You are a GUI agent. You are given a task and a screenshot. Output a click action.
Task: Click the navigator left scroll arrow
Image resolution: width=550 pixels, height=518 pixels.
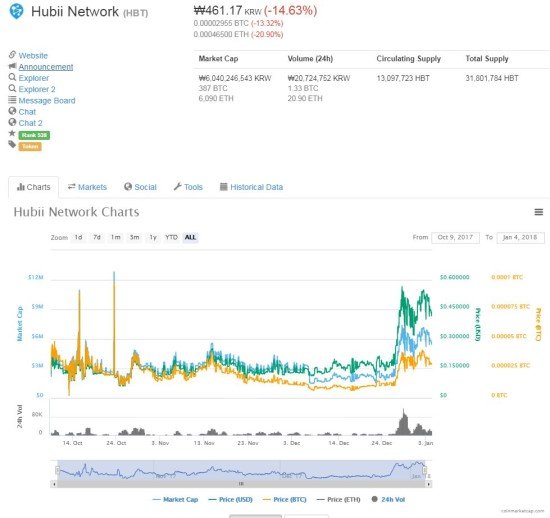(x=54, y=484)
